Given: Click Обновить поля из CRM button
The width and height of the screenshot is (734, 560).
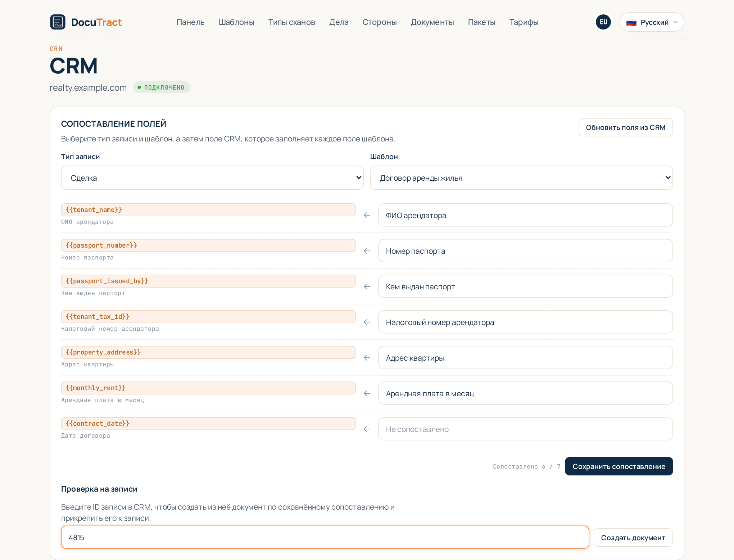Looking at the screenshot, I should (625, 127).
